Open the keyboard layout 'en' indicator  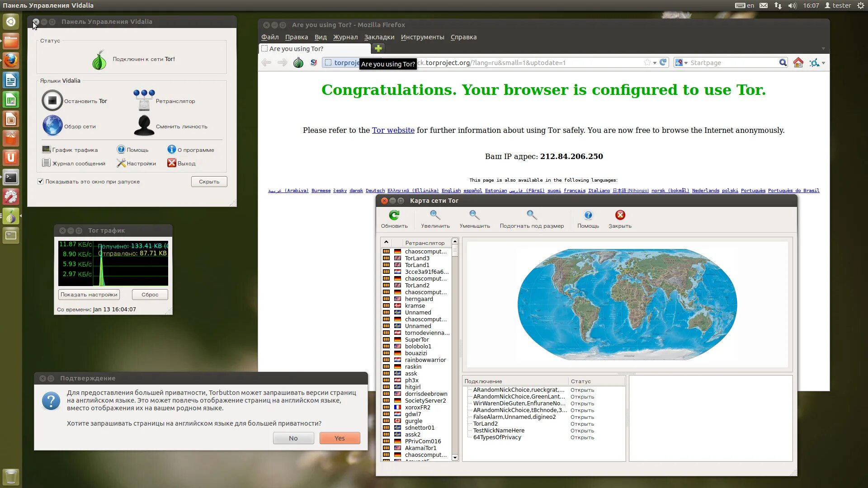(745, 5)
